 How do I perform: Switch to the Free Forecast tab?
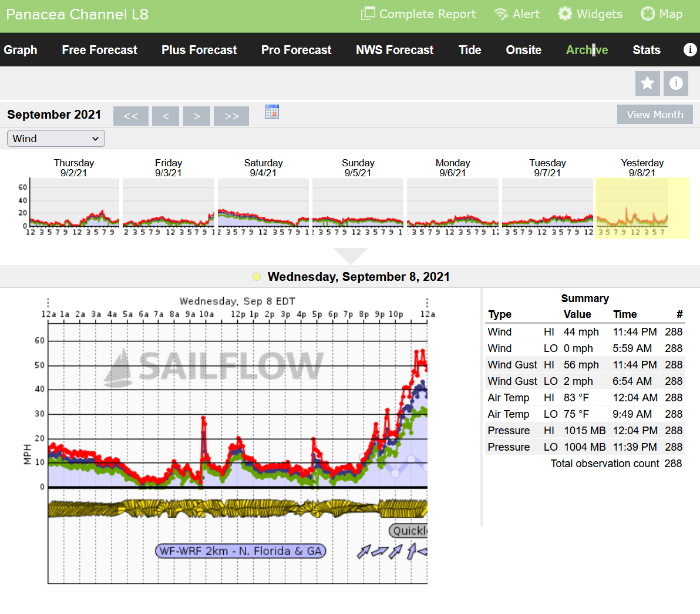pos(100,50)
